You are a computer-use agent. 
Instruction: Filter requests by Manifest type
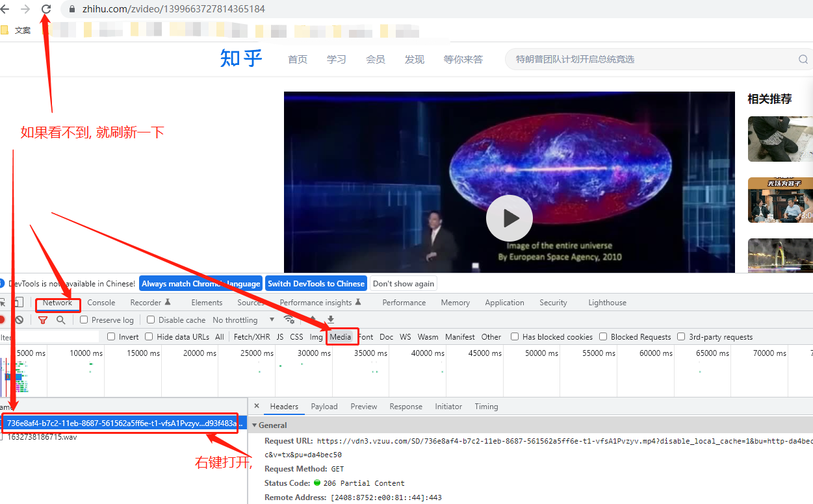[x=460, y=336]
